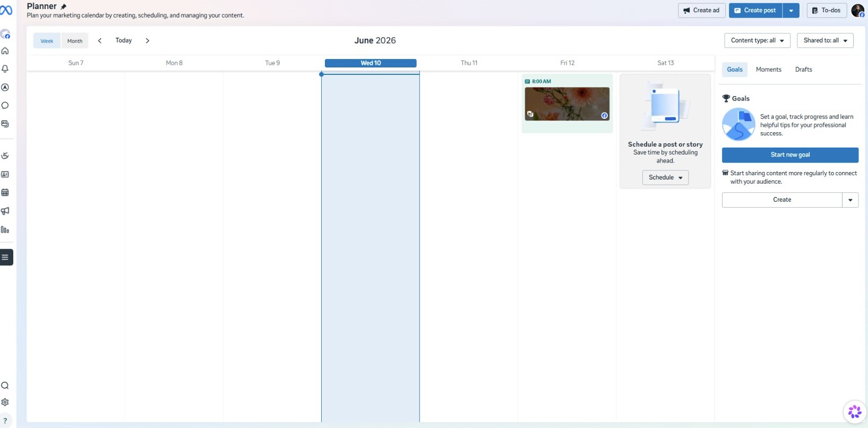Select the Wed 10 day header
868x428 pixels.
click(371, 63)
